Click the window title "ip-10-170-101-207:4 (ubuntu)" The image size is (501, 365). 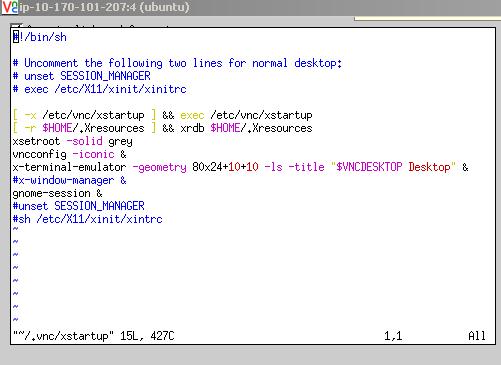click(104, 7)
